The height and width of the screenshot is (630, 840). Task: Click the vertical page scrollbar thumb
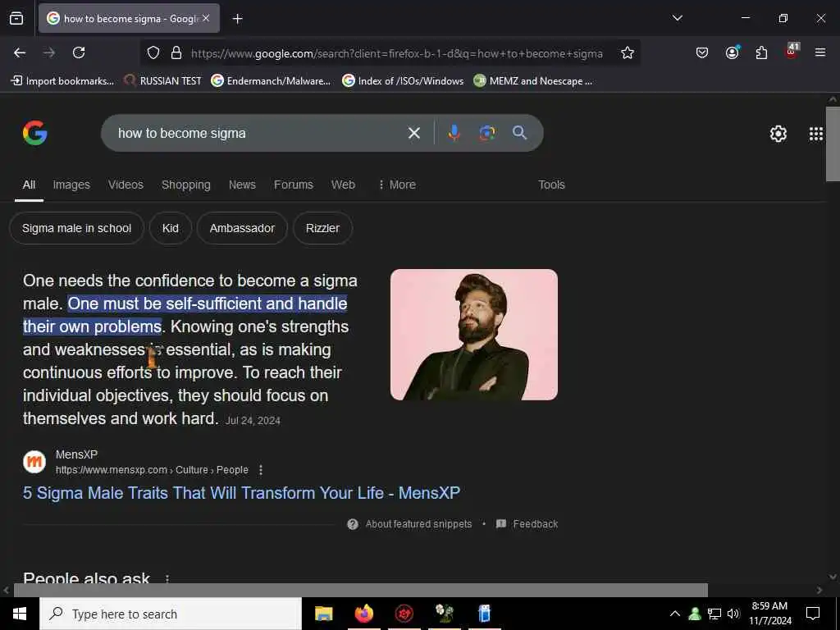tap(833, 144)
